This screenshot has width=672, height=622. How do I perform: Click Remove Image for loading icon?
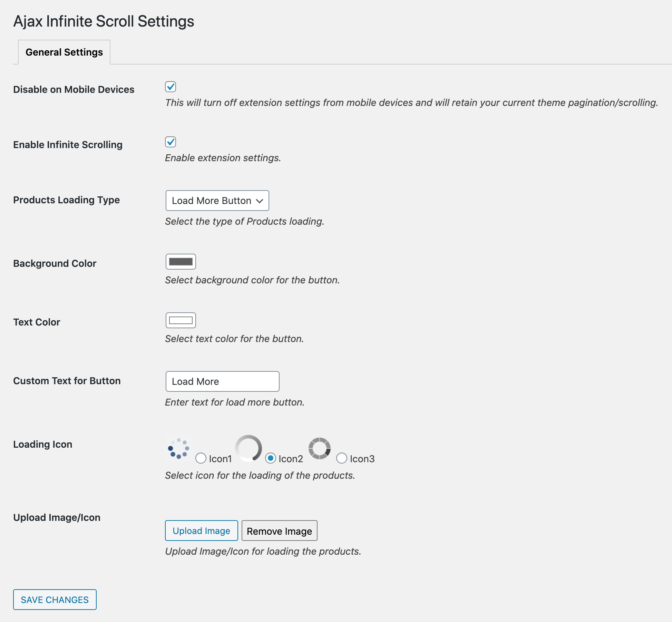tap(279, 531)
